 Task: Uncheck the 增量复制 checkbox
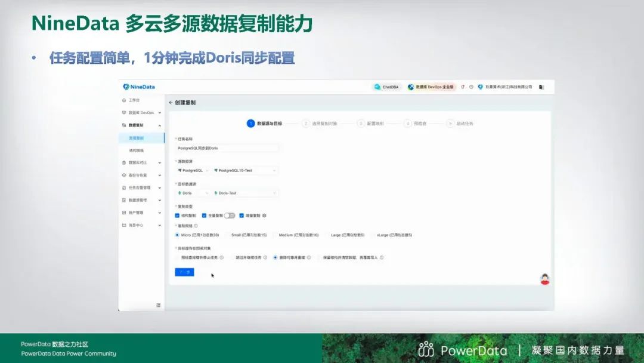tap(241, 216)
